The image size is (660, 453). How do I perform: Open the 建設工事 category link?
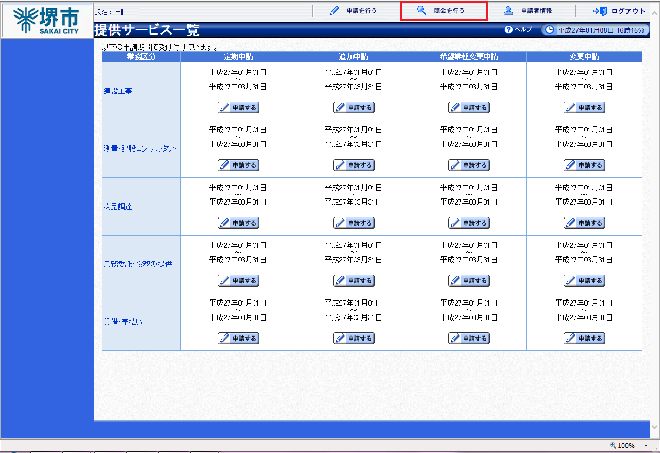[x=118, y=91]
